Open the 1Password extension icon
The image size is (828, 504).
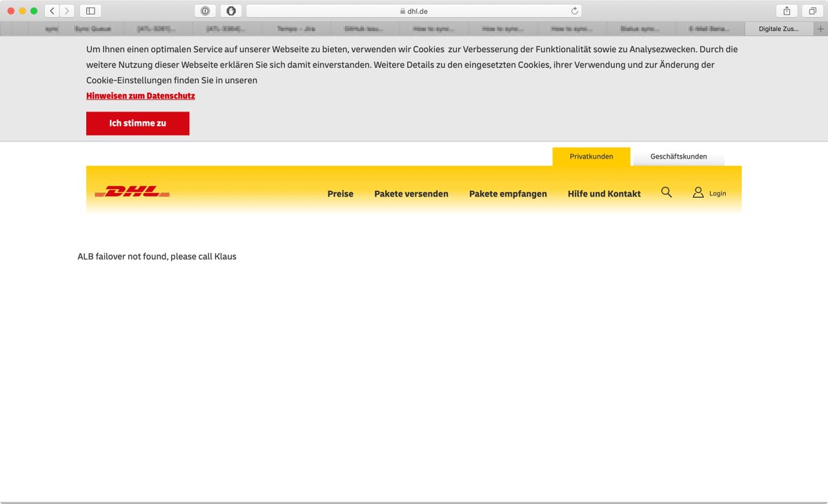205,11
